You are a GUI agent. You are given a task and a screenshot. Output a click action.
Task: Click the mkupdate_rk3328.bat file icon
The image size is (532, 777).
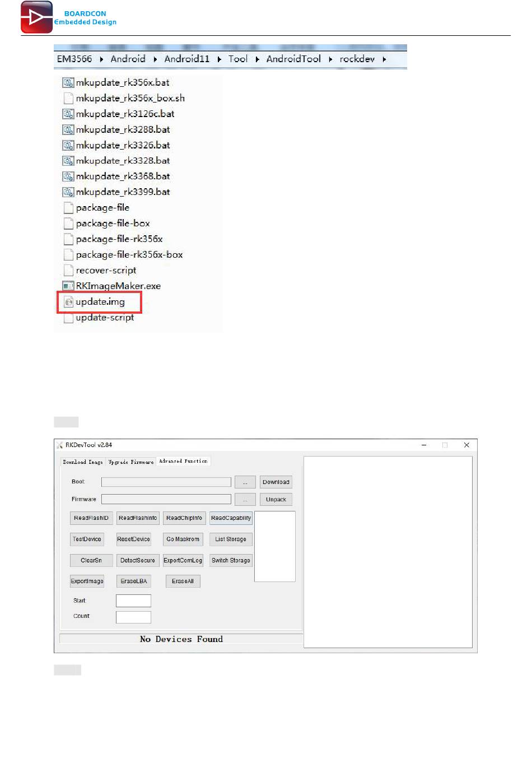pos(68,161)
